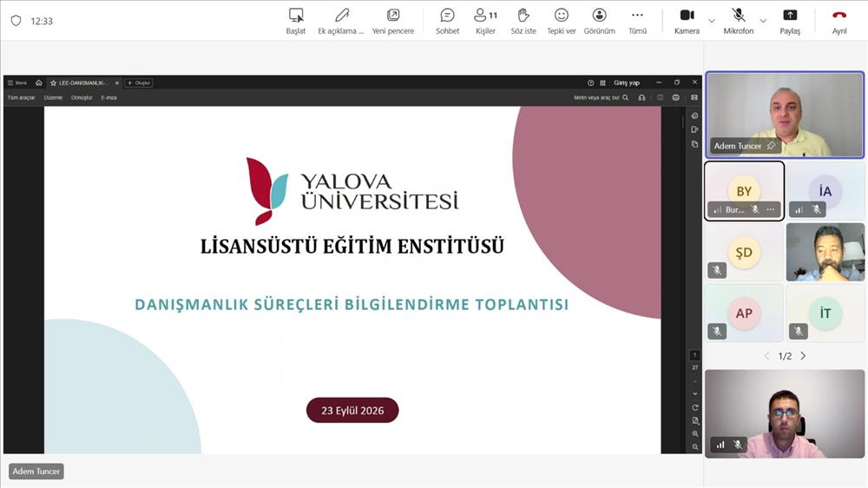Expand Kamera device options arrow
868x488 pixels.
coord(712,21)
